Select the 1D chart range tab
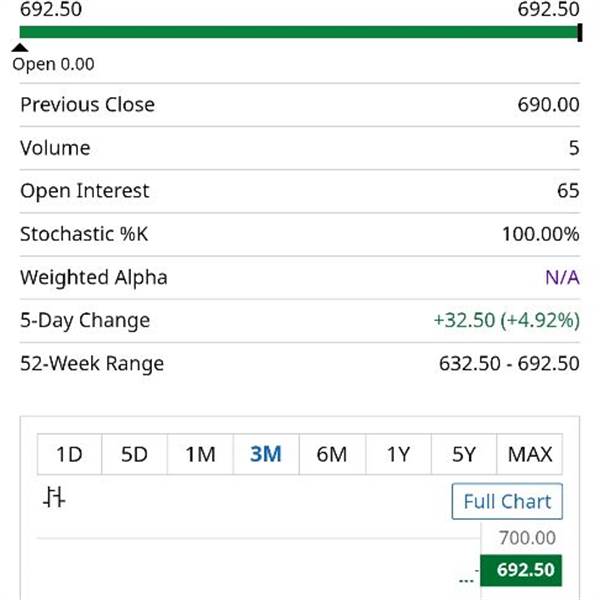600x600 pixels. point(70,454)
